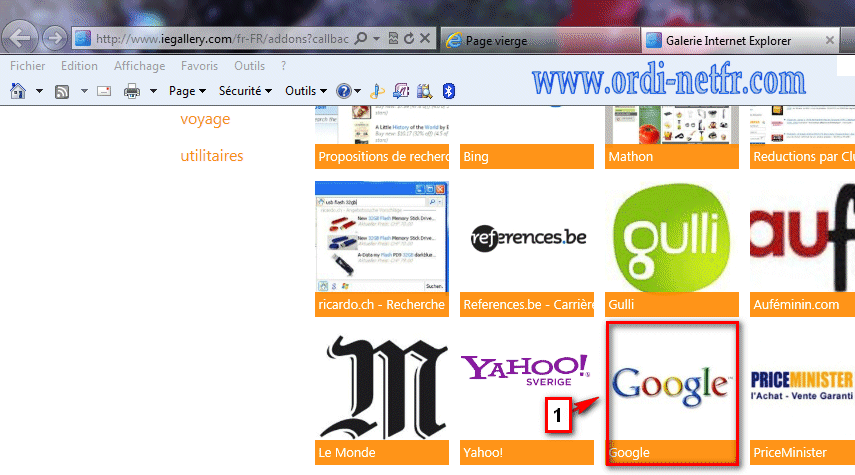Open the Edition menu
855x475 pixels.
[79, 66]
